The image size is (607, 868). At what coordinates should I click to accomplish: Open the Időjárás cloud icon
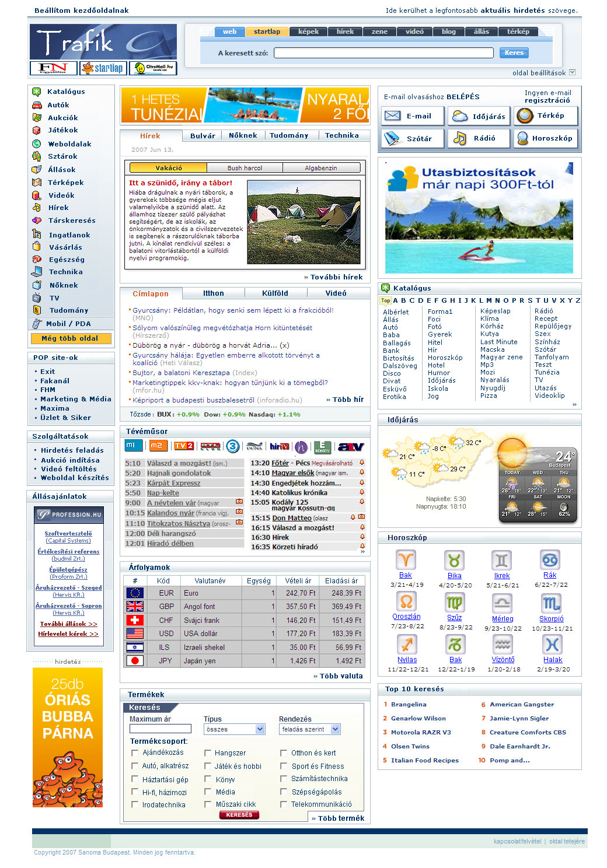[x=460, y=116]
